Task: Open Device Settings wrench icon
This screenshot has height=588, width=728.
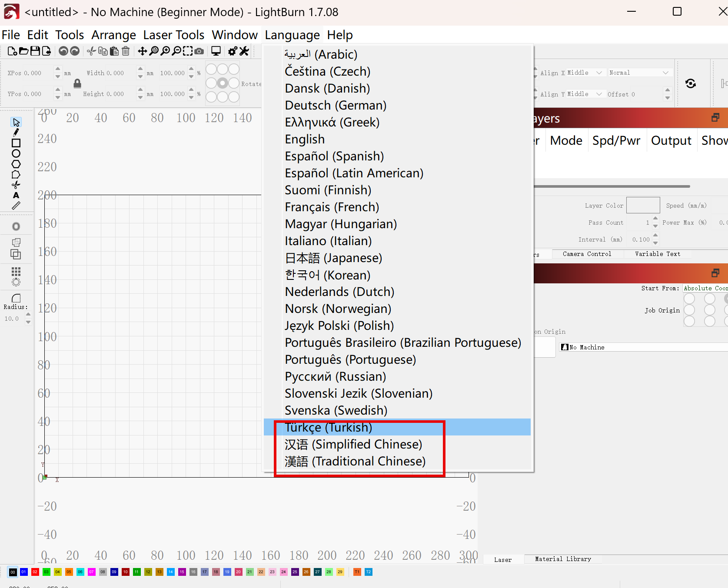Action: pos(245,51)
